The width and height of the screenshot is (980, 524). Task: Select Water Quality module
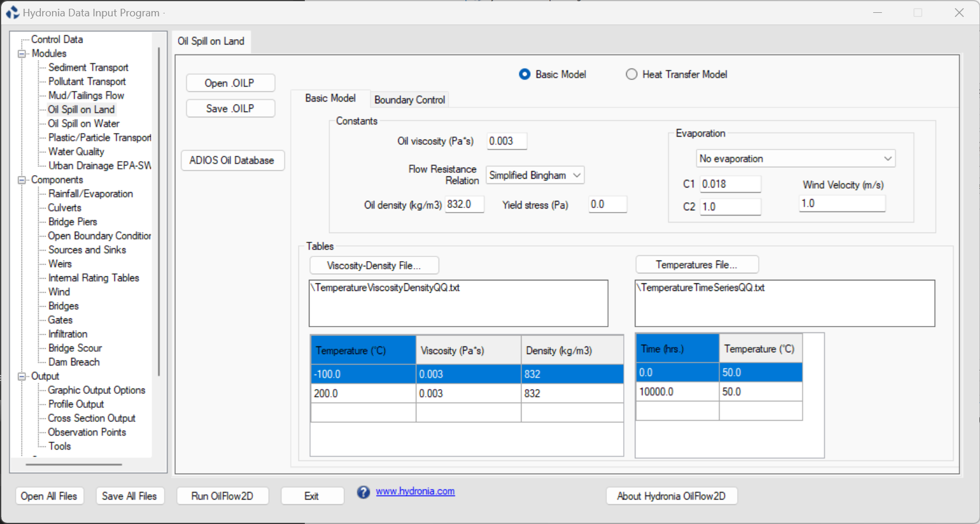point(76,151)
